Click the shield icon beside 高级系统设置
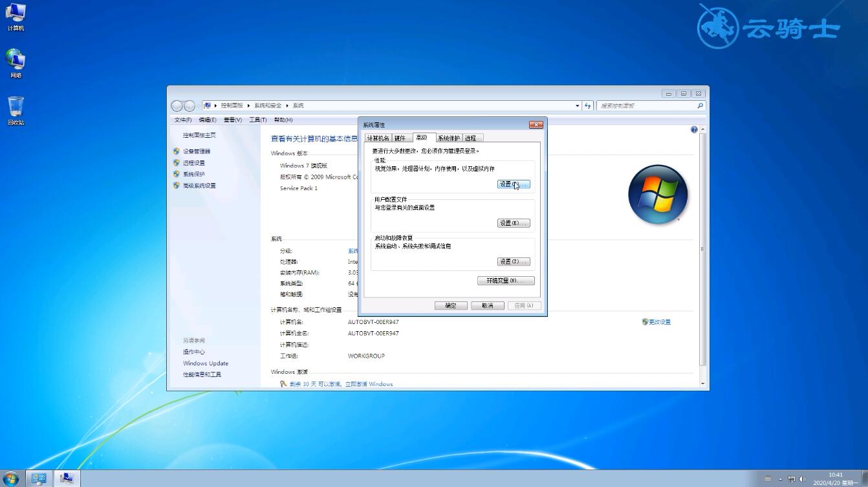Viewport: 868px width, 487px height. click(x=176, y=186)
